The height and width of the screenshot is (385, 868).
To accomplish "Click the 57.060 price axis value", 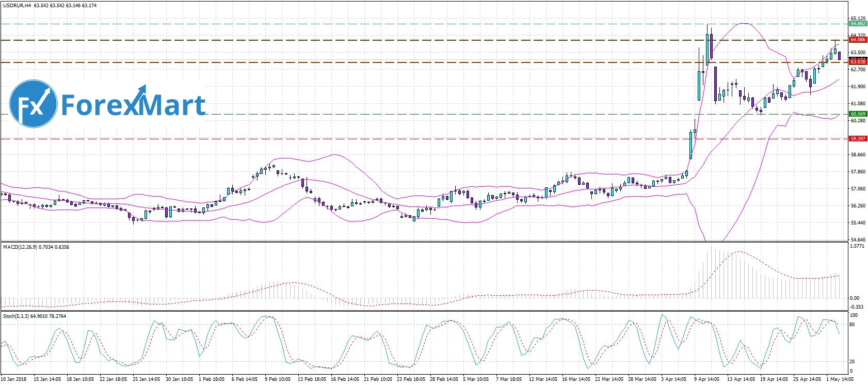I will click(858, 188).
